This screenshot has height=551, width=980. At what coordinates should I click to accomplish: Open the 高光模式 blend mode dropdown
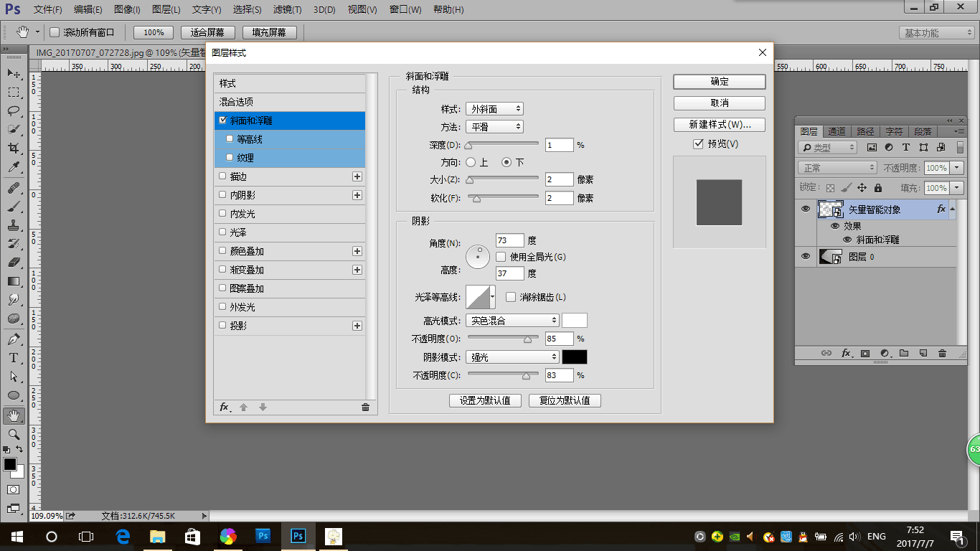point(512,321)
